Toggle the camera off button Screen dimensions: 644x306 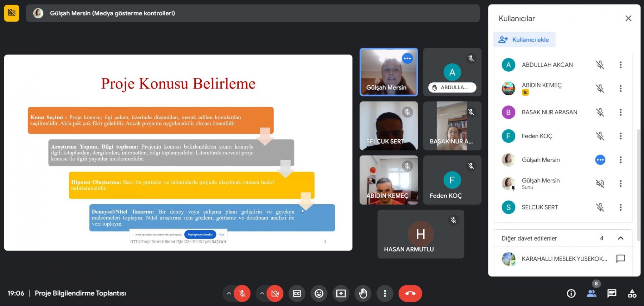tap(275, 293)
